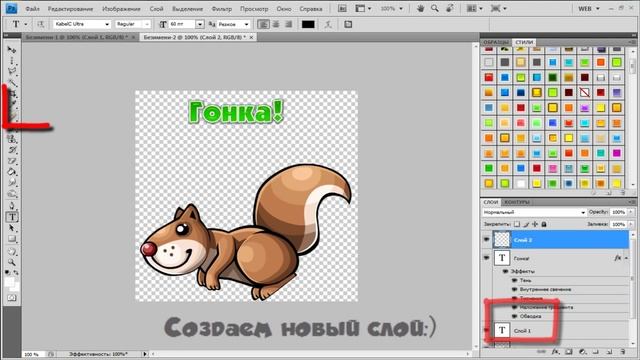Create a new adjustment layer
The width and height of the screenshot is (640, 360).
click(582, 351)
